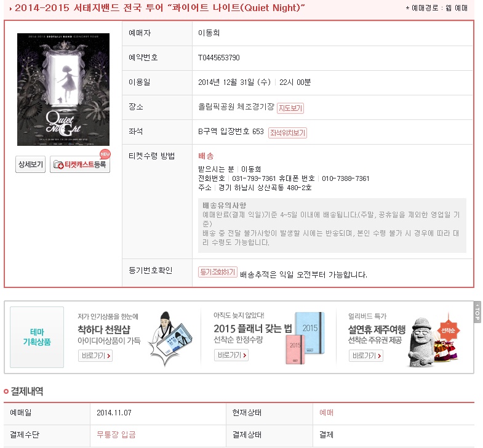Open the Quiet Night concert poster

pyautogui.click(x=63, y=89)
